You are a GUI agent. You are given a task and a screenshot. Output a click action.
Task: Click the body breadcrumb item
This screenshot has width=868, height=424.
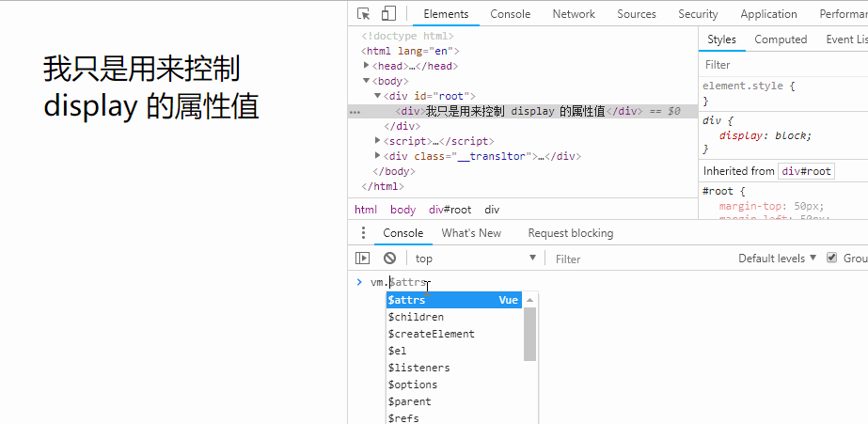403,210
